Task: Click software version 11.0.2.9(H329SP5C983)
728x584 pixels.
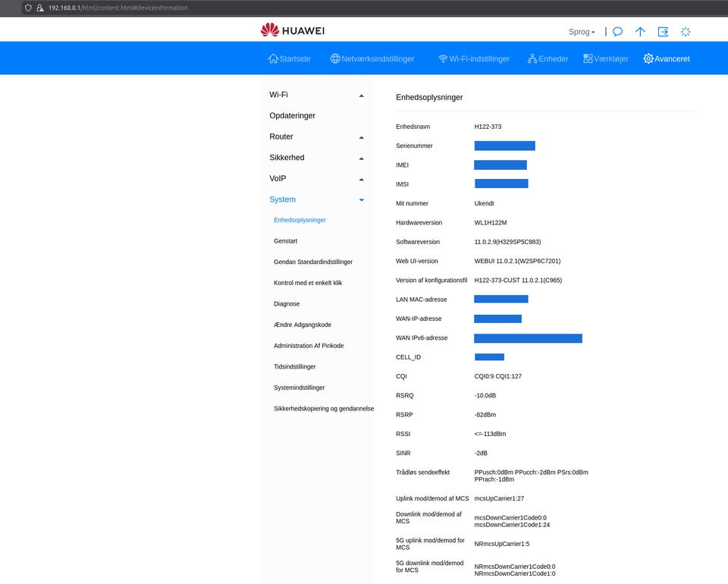Action: (x=507, y=242)
